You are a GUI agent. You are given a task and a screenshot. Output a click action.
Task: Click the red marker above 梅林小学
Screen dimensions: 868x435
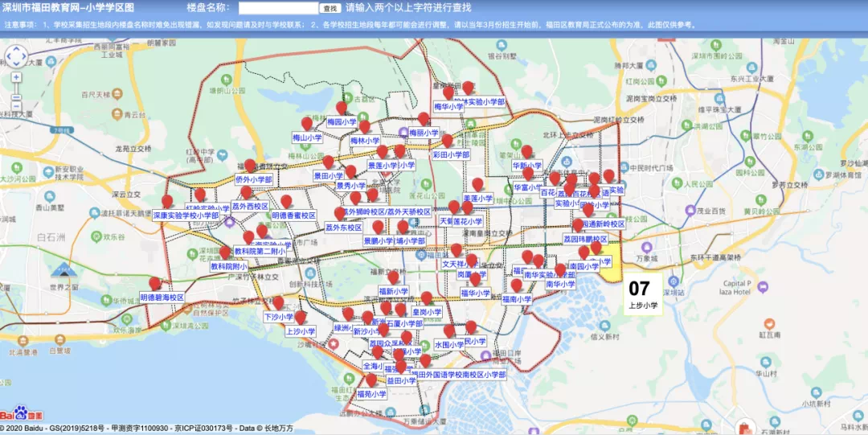pyautogui.click(x=364, y=128)
